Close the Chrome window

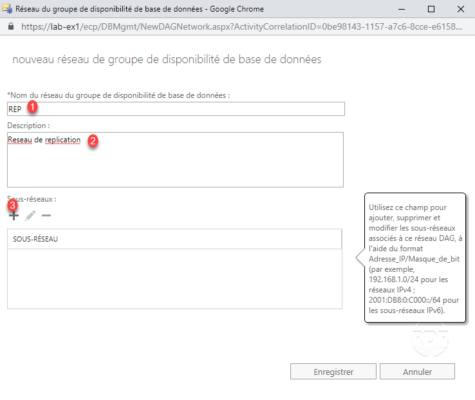(461, 9)
